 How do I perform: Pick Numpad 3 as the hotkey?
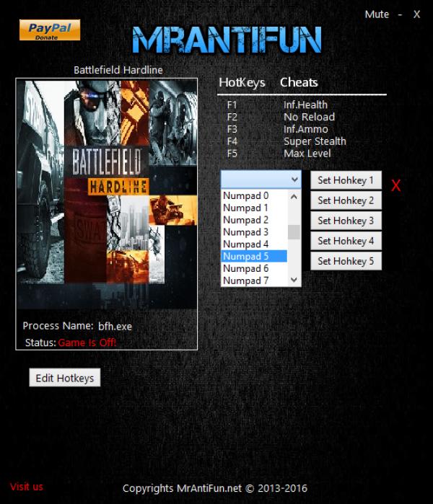pos(254,232)
